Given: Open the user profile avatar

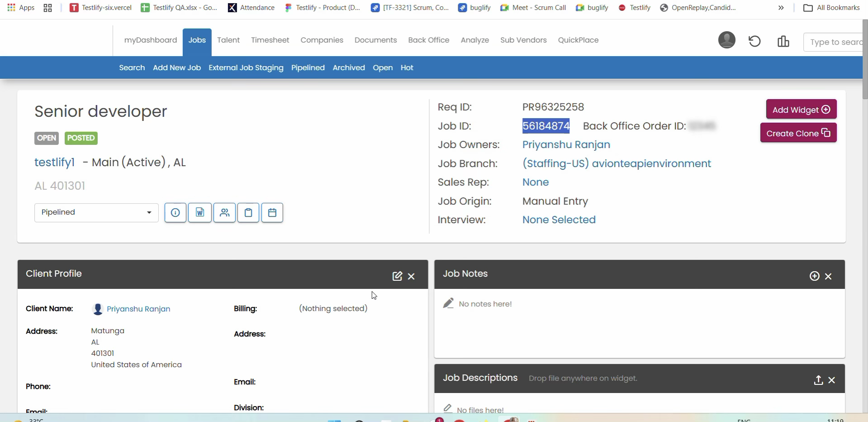Looking at the screenshot, I should click(727, 40).
